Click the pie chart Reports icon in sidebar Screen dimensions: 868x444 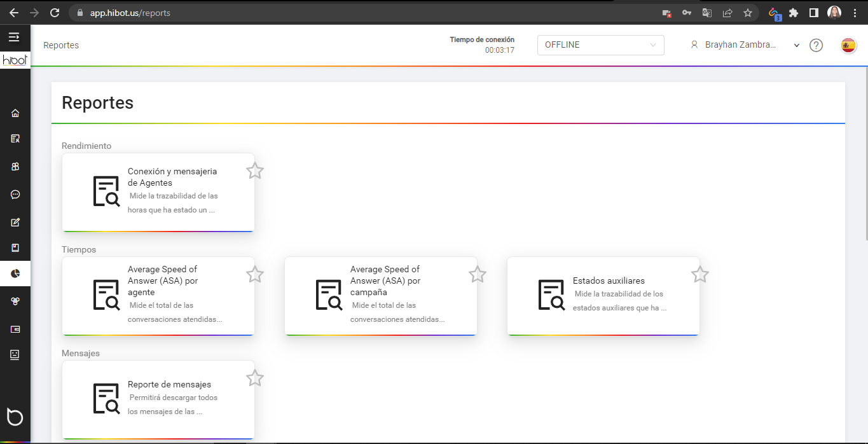click(15, 274)
